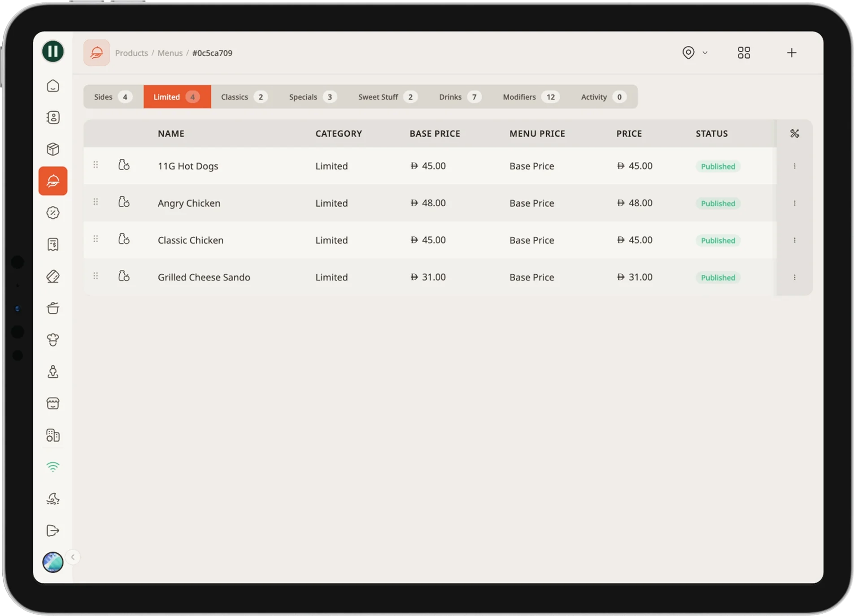Image resolution: width=854 pixels, height=616 pixels.
Task: Open the contacts/customers sidebar icon
Action: [53, 117]
